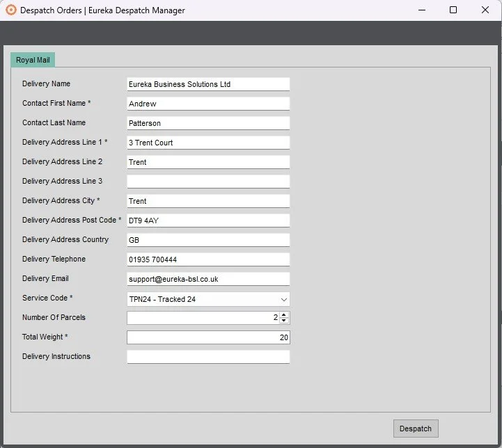The image size is (502, 448).
Task: Focus the Delivery Address Line 2 field
Action: tap(208, 162)
